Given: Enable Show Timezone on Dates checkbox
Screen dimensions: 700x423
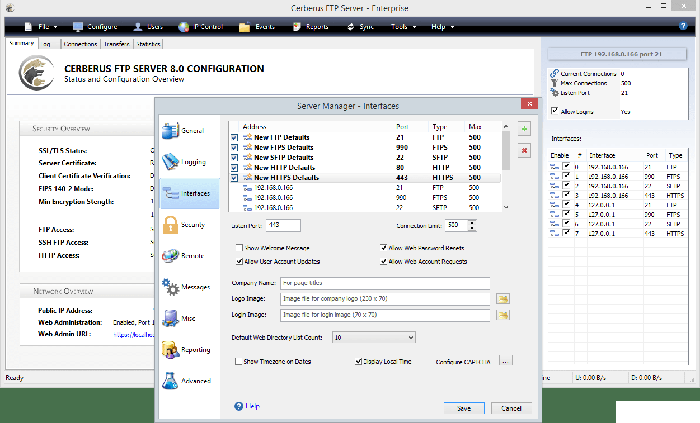Looking at the screenshot, I should [x=238, y=361].
